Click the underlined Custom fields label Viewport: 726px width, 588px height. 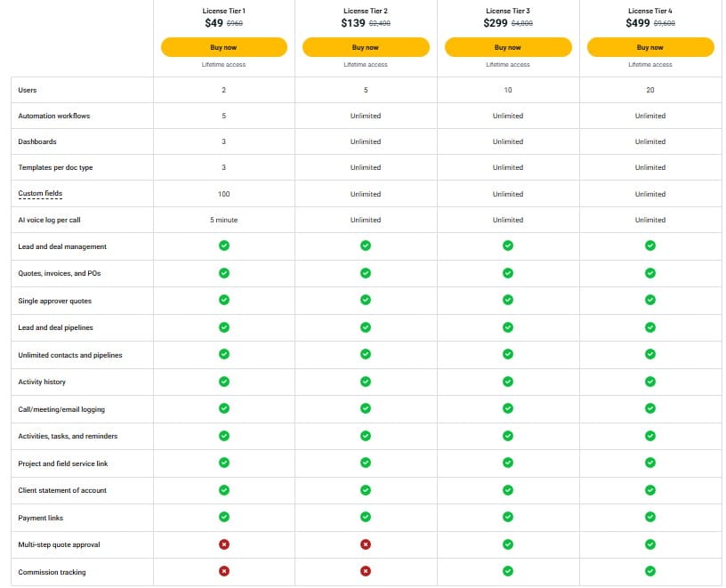(x=41, y=193)
